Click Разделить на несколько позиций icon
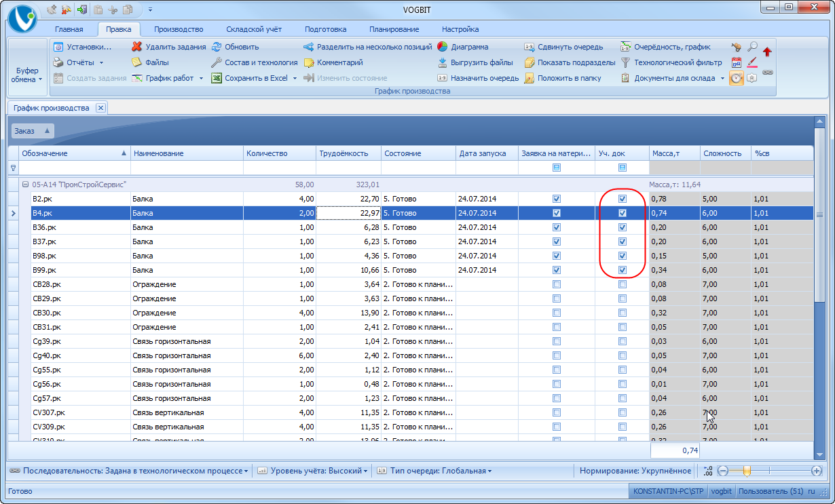The height and width of the screenshot is (504, 835). (308, 47)
